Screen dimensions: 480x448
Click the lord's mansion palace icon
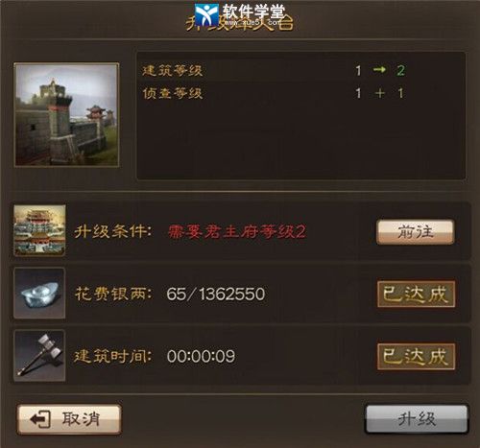point(39,230)
